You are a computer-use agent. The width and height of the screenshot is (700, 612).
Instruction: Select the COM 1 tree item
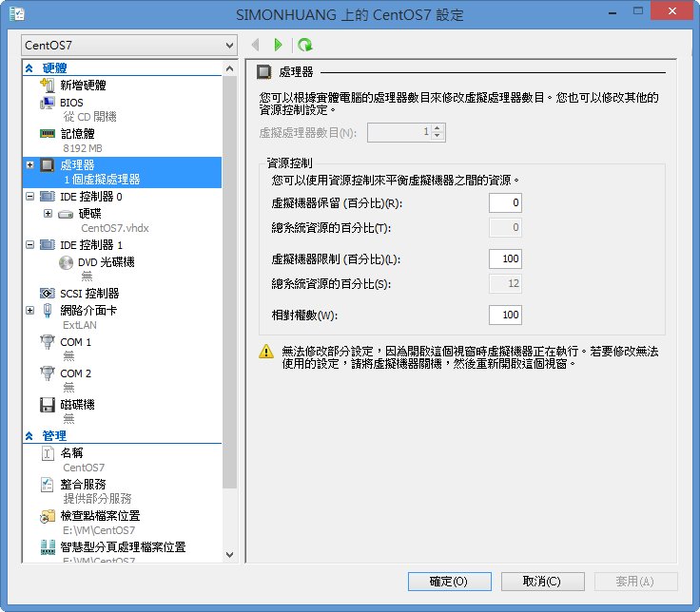(122, 349)
